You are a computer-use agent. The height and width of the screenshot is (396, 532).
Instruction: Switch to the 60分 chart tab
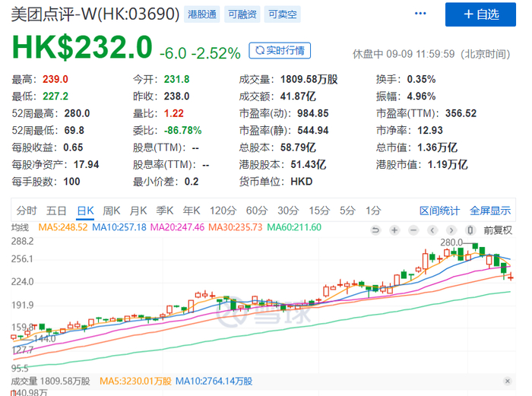click(x=257, y=211)
